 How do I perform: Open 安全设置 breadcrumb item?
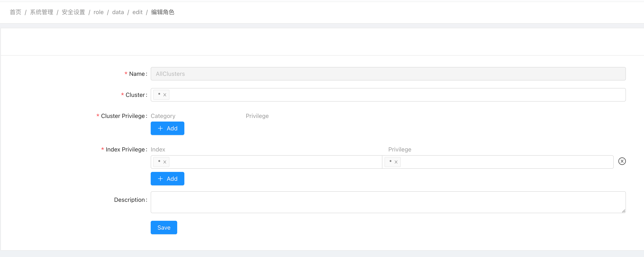click(73, 12)
